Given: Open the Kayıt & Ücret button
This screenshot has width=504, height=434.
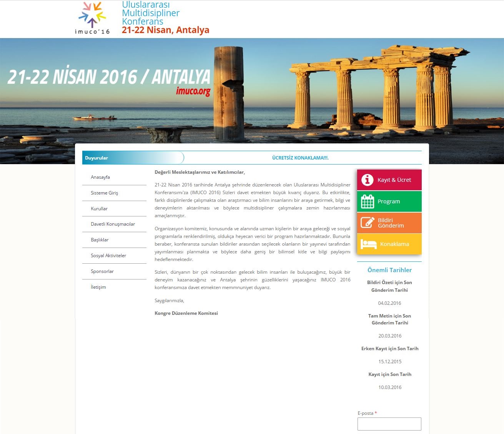Looking at the screenshot, I should click(x=389, y=180).
